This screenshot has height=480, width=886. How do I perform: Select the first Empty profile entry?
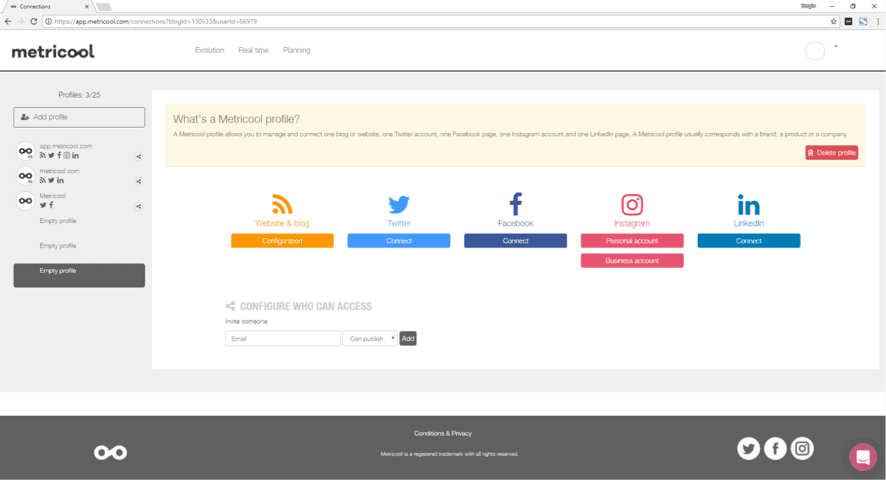(58, 221)
